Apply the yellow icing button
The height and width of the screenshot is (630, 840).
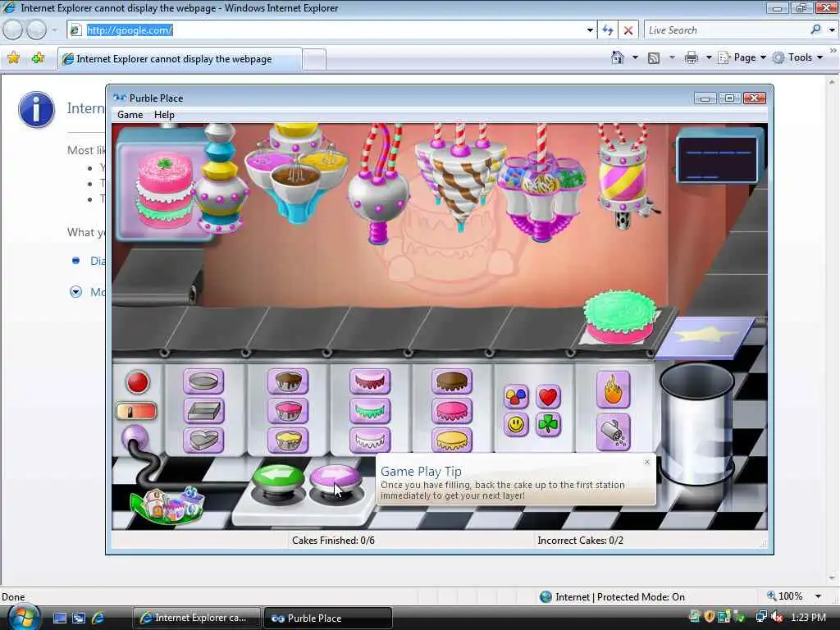tap(452, 441)
